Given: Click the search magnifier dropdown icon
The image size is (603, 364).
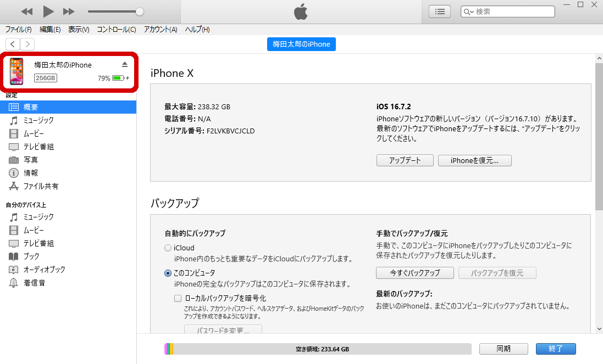Looking at the screenshot, I should click(x=468, y=12).
